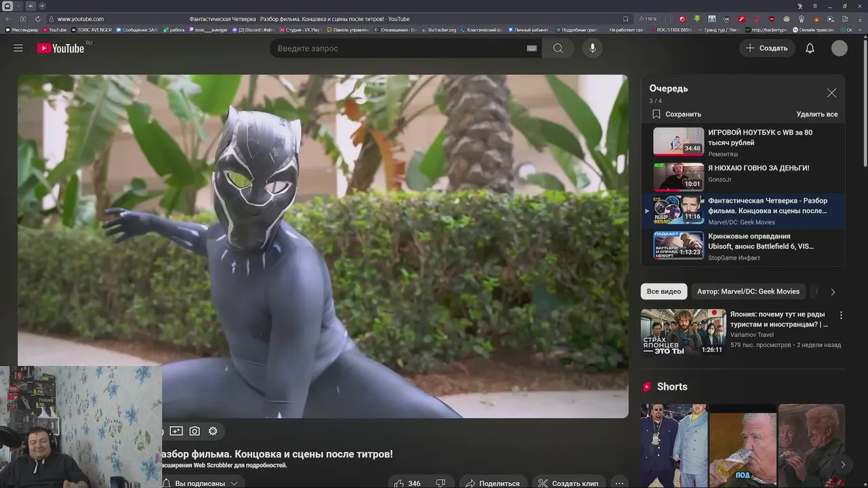Click the sparkle screen icon below player
Image resolution: width=868 pixels, height=488 pixels.
click(176, 431)
